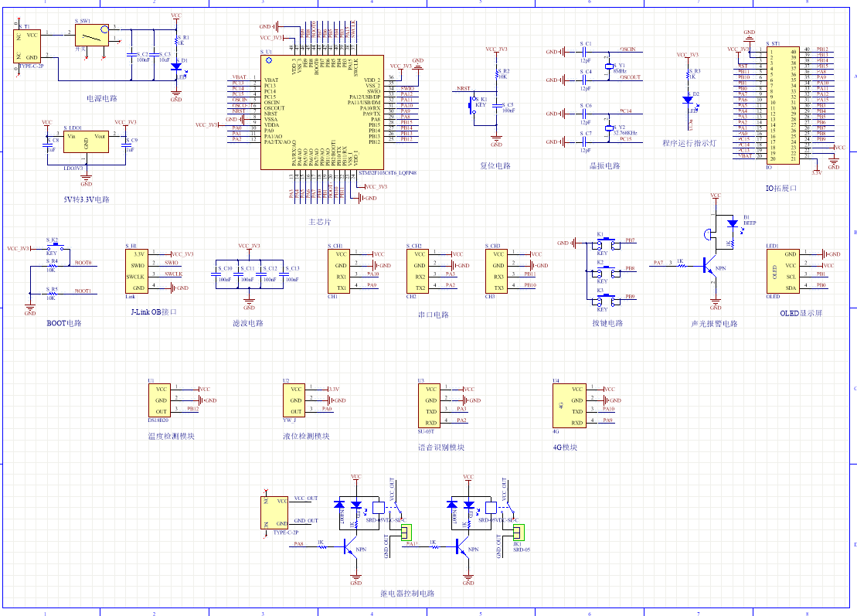Click the OSCIN net label near S_C1
The height and width of the screenshot is (616, 857).
(x=627, y=49)
